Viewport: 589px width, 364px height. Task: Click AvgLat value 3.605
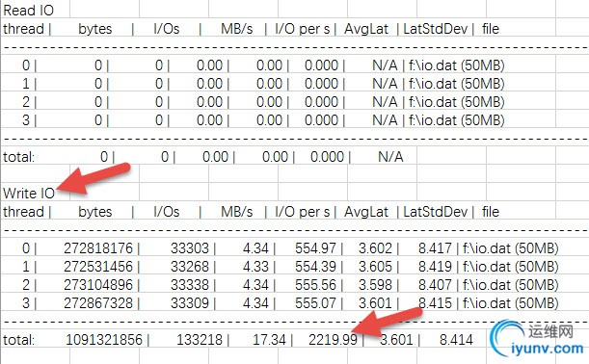pos(375,267)
